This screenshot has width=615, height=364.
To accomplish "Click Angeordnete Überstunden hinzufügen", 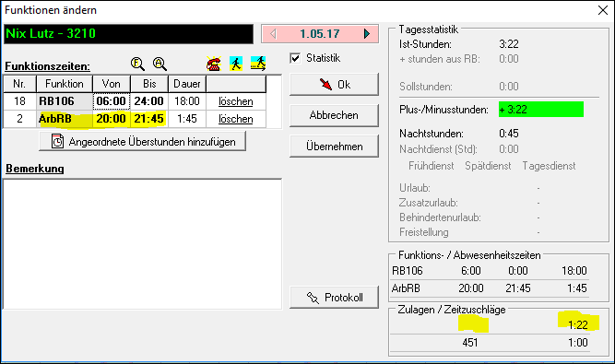I will pos(142,141).
